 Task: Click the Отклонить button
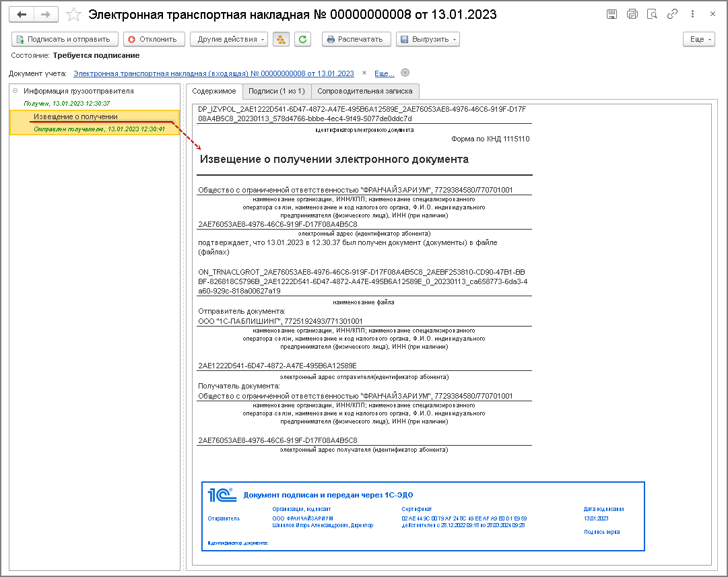(154, 40)
